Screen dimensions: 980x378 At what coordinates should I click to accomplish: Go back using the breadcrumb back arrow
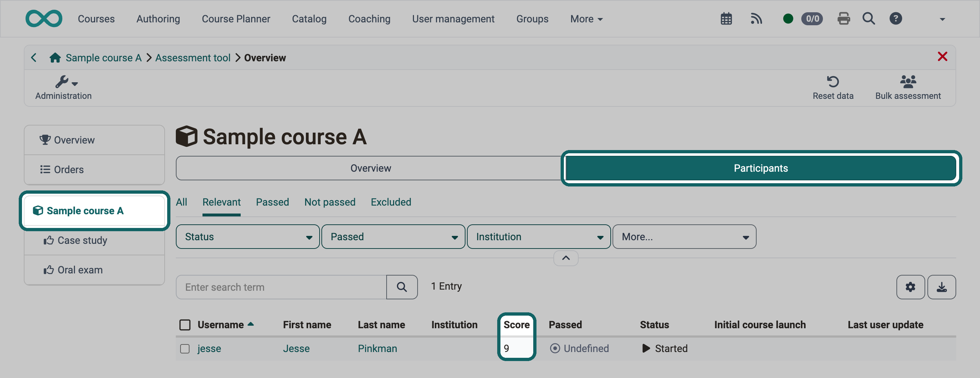[34, 57]
